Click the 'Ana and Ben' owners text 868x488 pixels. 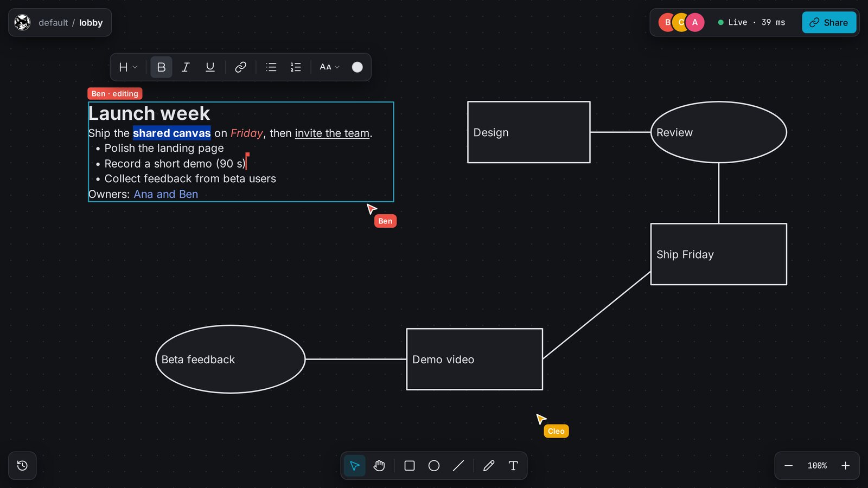pos(166,194)
